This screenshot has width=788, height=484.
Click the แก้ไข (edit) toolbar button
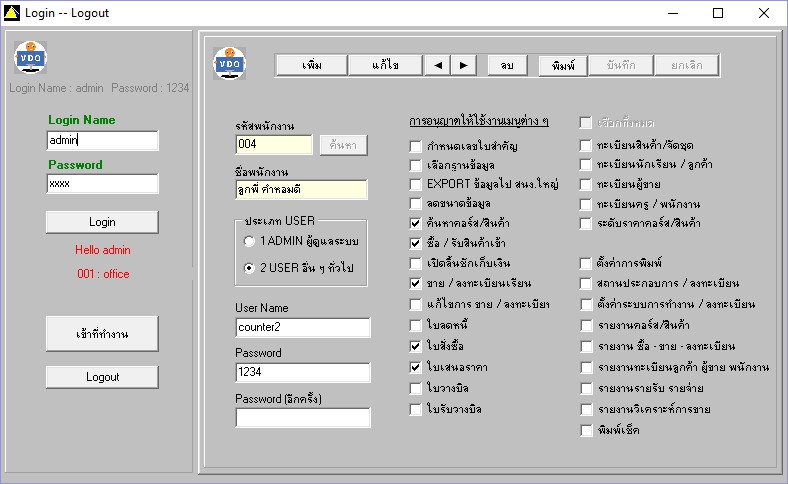coord(385,65)
